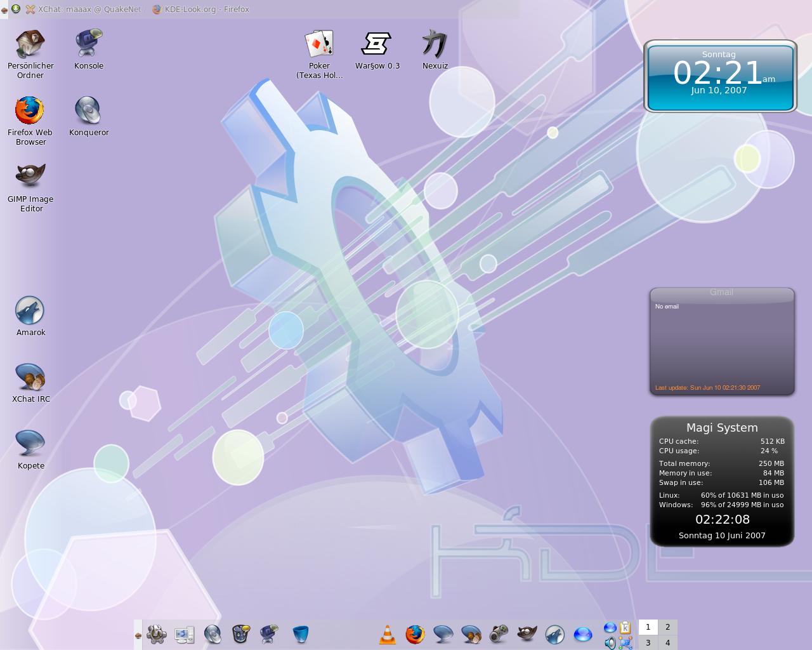
Task: Click 'No email' text in Gmail widget
Action: tap(667, 307)
